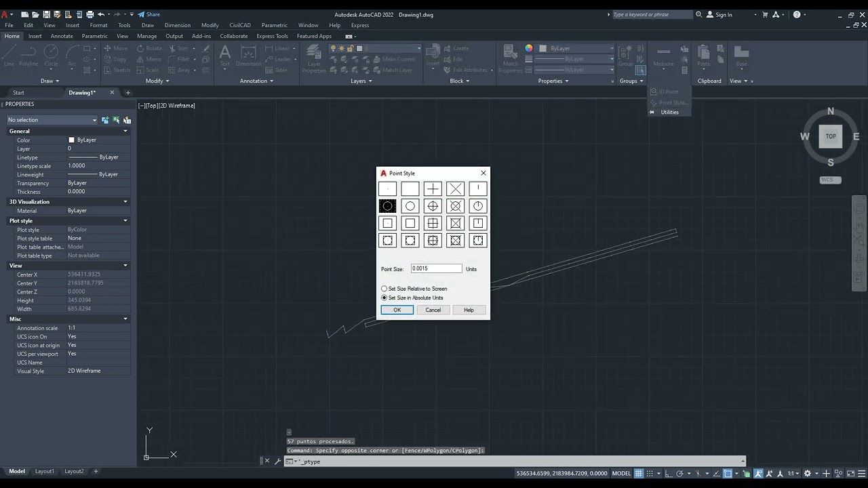Viewport: 868px width, 488px height.
Task: Click Help in the Point Style dialog
Action: [x=469, y=310]
